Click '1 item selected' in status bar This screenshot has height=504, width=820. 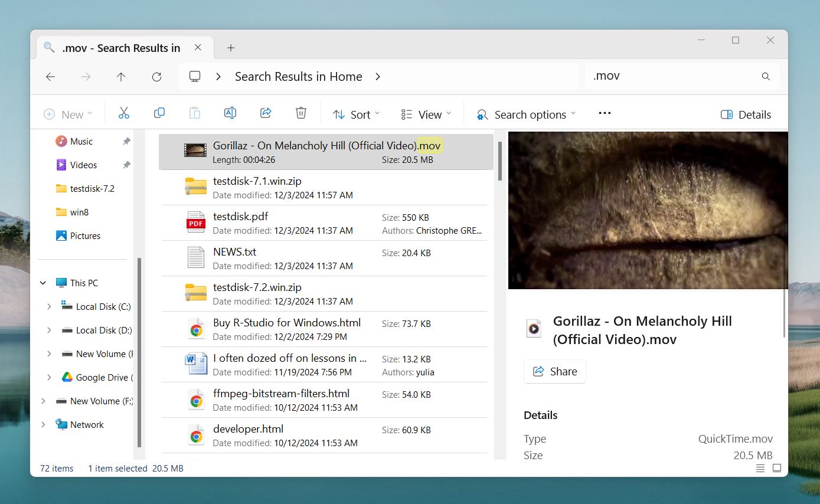click(x=117, y=468)
